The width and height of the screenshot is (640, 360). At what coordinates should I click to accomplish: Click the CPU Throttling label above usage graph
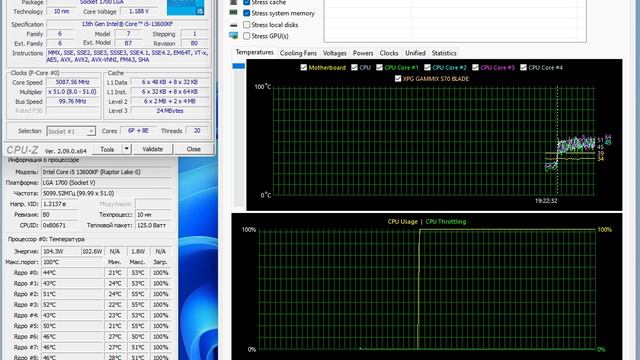pos(446,222)
